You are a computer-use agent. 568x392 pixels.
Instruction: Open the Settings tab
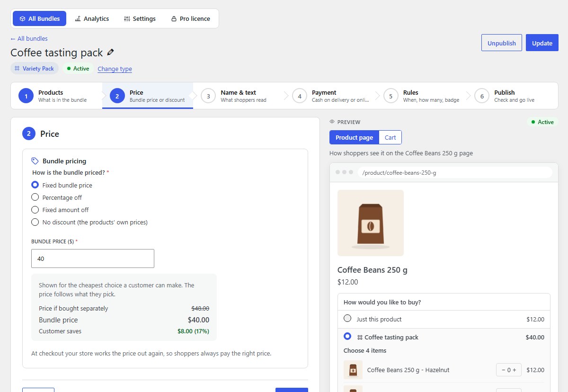pos(140,18)
